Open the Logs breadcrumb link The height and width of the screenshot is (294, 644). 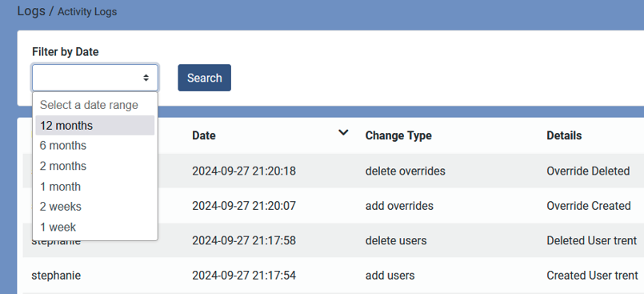coord(31,11)
